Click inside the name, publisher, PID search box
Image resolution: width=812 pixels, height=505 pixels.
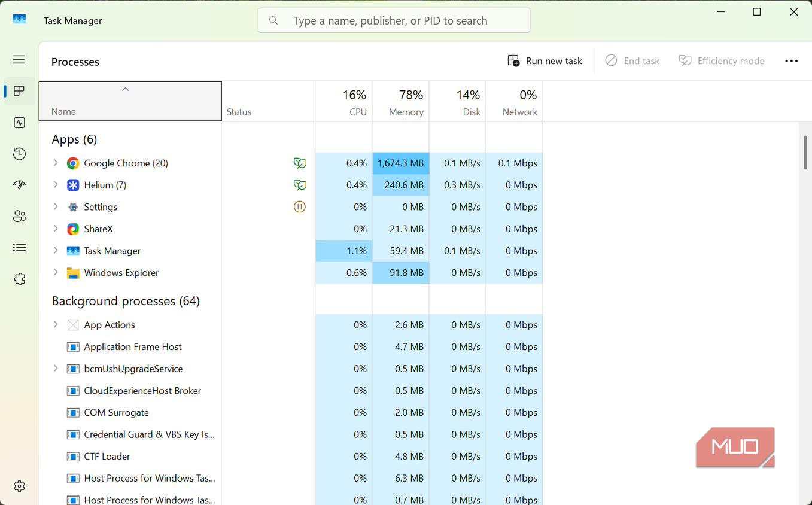(x=394, y=20)
